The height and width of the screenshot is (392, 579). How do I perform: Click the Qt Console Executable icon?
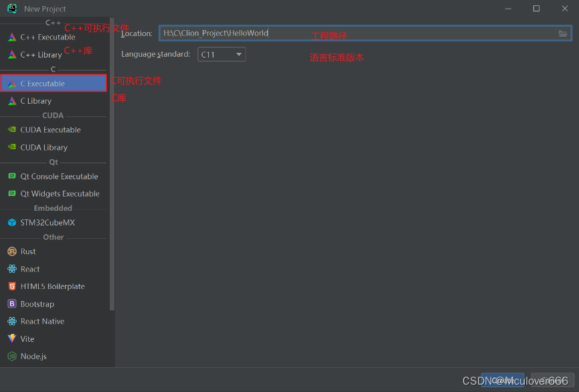coord(12,176)
